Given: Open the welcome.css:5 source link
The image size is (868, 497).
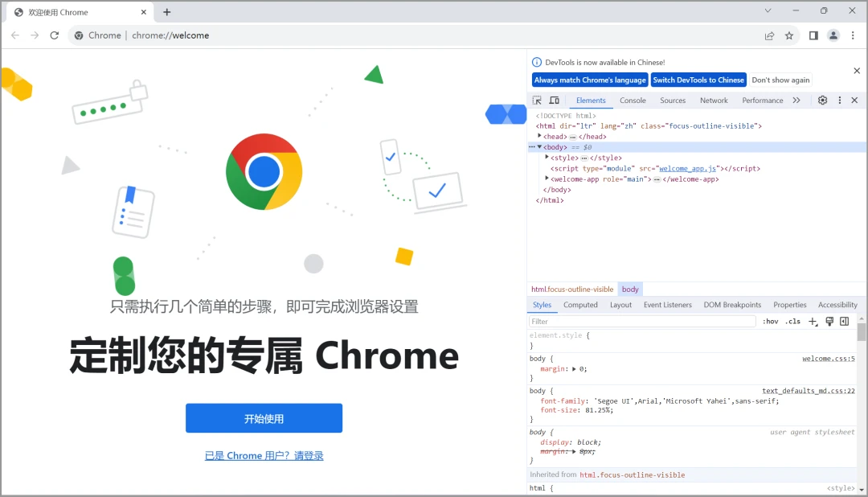Looking at the screenshot, I should click(x=828, y=359).
